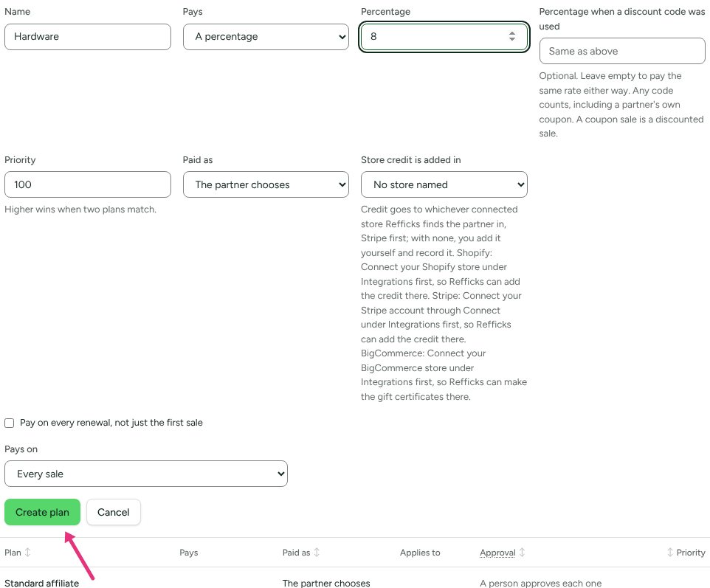This screenshot has width=710, height=588.
Task: Click 'A person approves each one' cell
Action: (541, 583)
